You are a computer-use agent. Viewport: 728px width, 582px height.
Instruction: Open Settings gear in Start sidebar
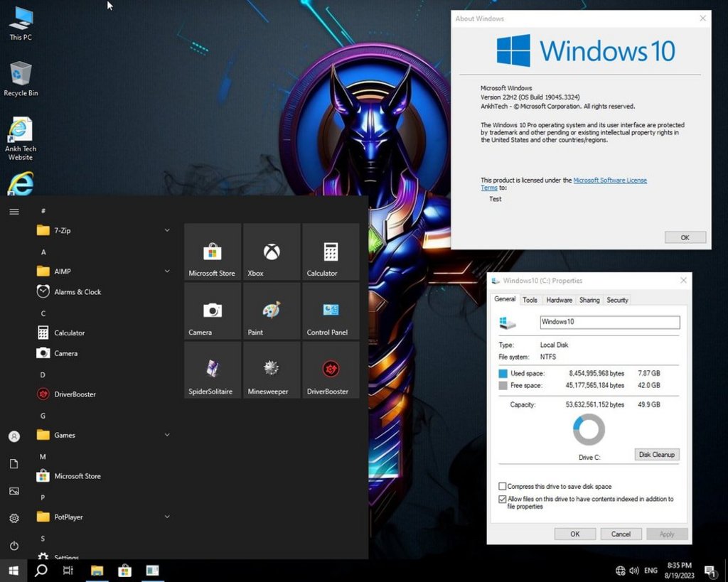pyautogui.click(x=14, y=519)
